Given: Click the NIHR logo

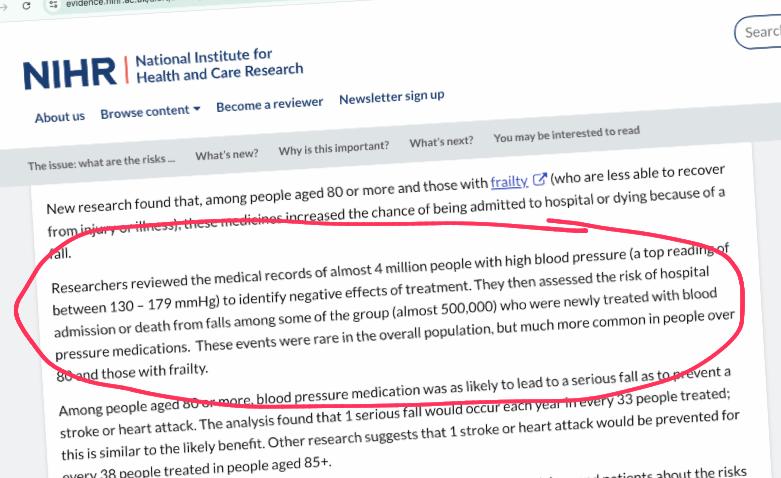Looking at the screenshot, I should pos(70,73).
